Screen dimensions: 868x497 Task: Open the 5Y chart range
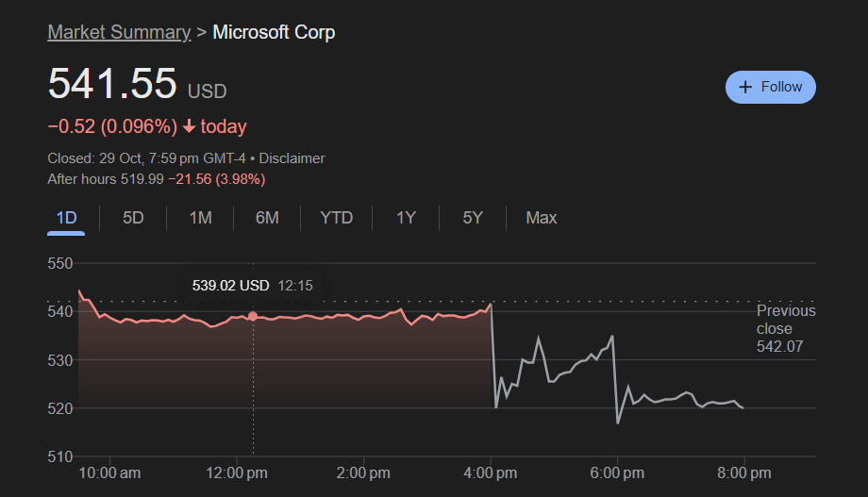coord(473,218)
